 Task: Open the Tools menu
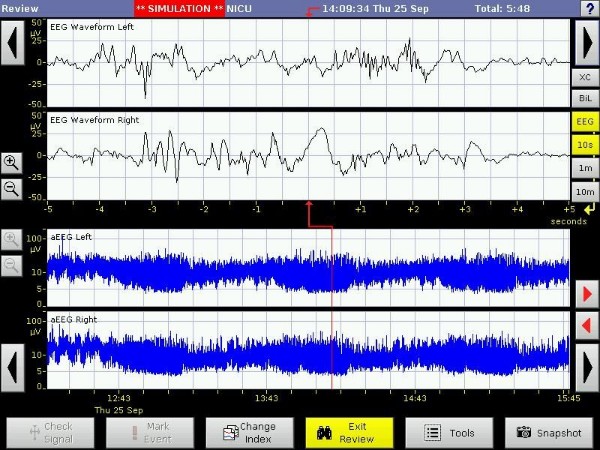tap(449, 433)
